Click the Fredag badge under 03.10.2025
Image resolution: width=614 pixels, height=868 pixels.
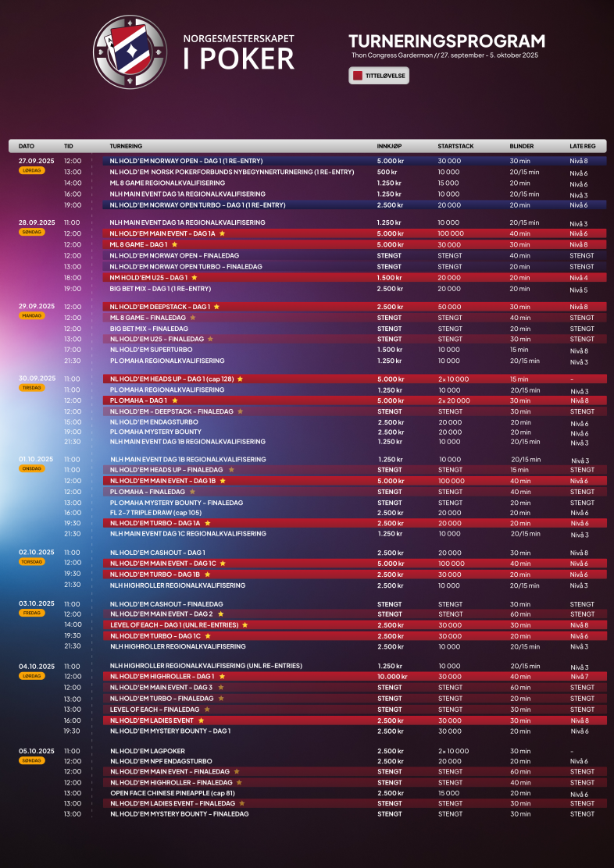click(32, 614)
